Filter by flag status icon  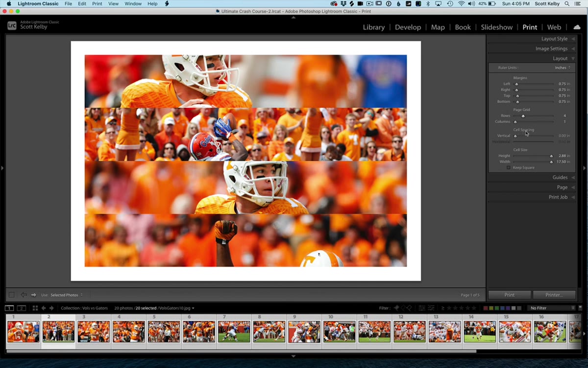click(x=402, y=308)
